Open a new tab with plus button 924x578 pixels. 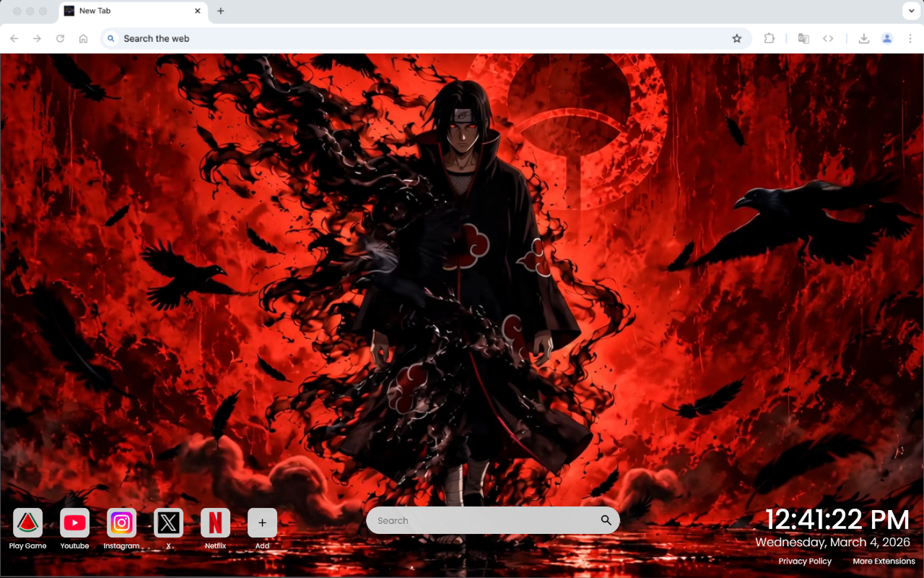click(221, 11)
